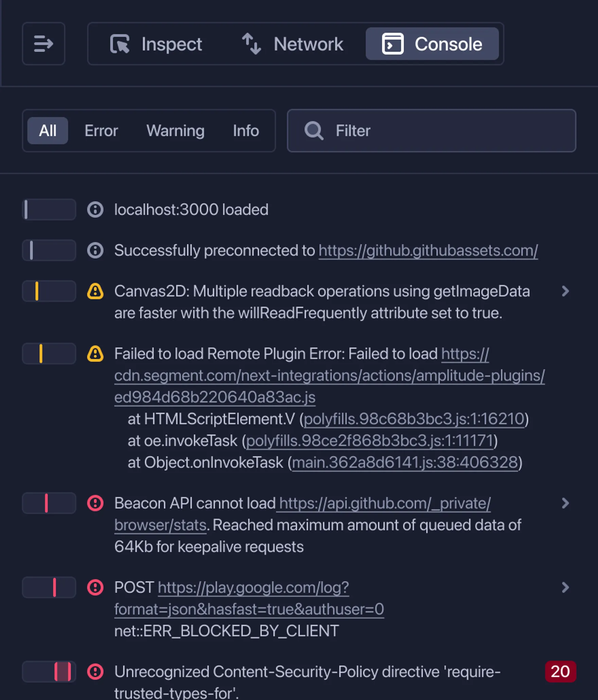Click error icon next to Beacon API message
The width and height of the screenshot is (598, 700).
click(x=95, y=503)
